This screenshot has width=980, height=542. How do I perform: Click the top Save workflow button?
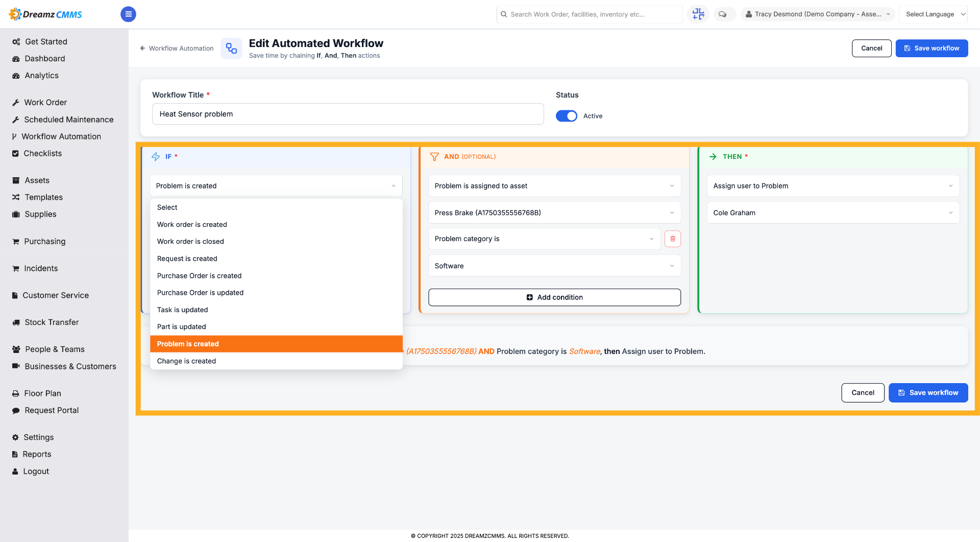click(x=932, y=49)
